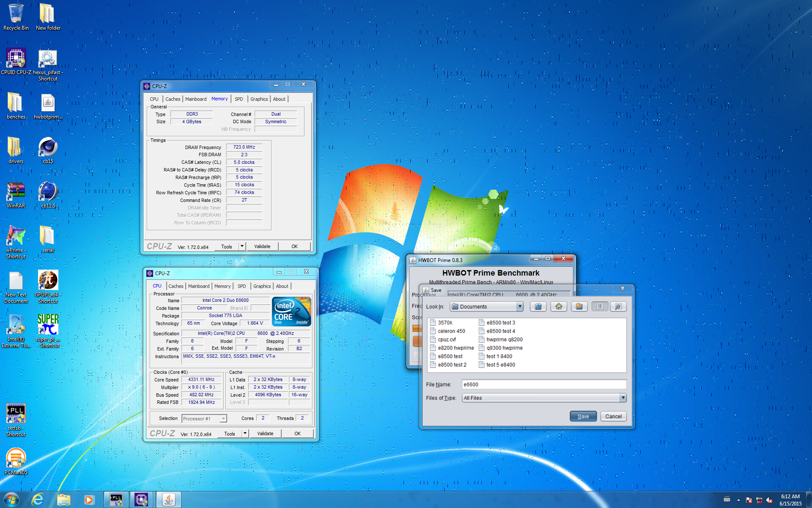Launch CPUID CPU-Z desktop shortcut
The height and width of the screenshot is (508, 812).
pos(16,61)
